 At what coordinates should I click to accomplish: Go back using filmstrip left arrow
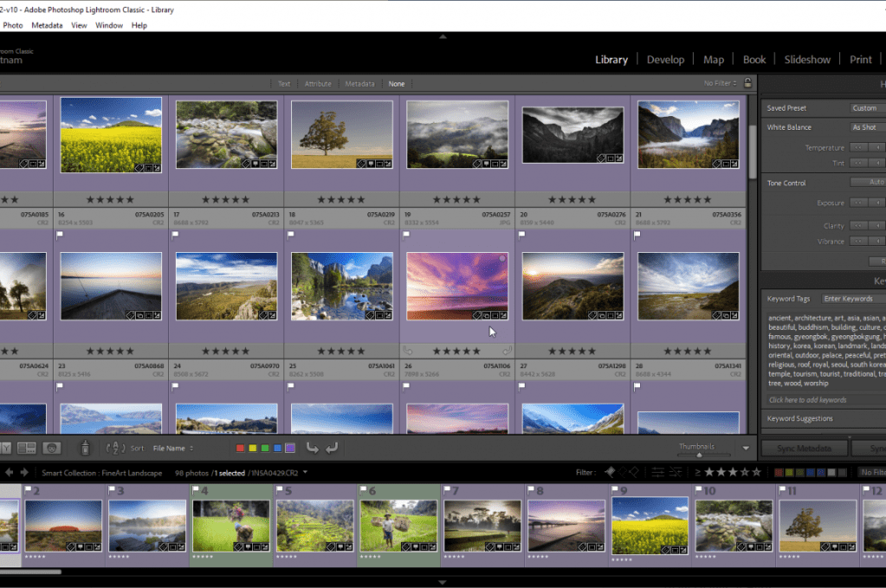pyautogui.click(x=10, y=472)
